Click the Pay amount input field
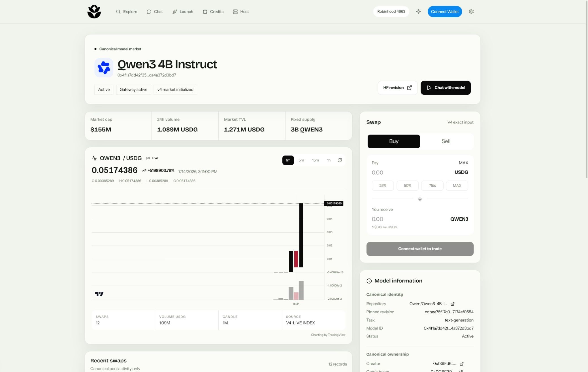 click(x=411, y=173)
